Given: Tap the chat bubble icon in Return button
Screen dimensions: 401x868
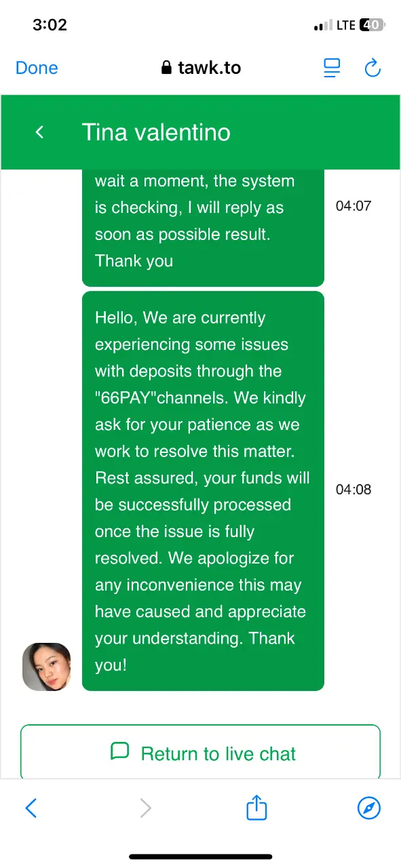Looking at the screenshot, I should 119,751.
